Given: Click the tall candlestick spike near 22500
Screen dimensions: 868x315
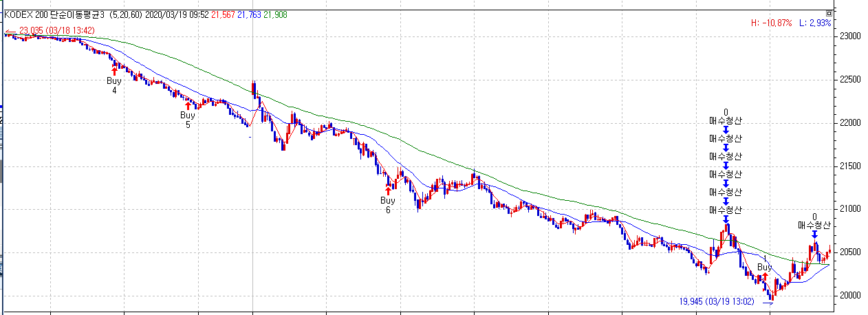Looking at the screenshot, I should coord(254,88).
